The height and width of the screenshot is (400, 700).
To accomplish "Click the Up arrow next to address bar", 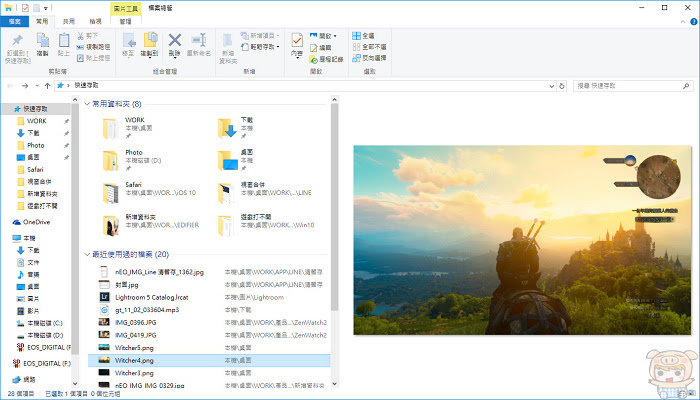I will [47, 86].
